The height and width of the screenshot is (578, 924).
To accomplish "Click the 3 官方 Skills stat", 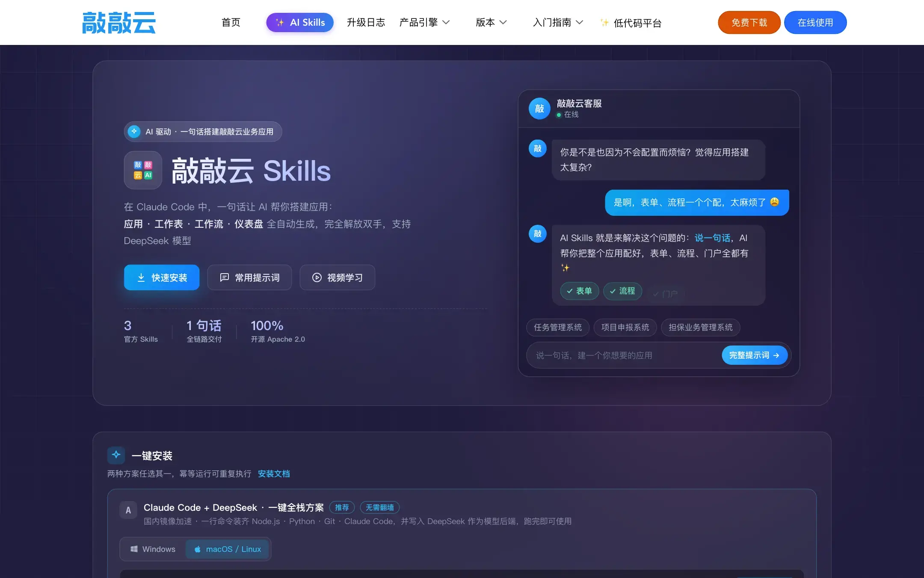I will coord(141,331).
